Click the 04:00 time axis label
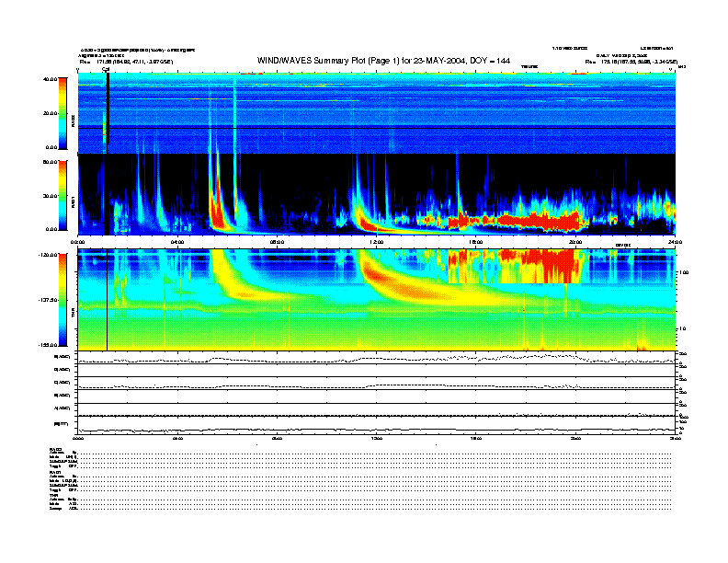Image resolution: width=728 pixels, height=563 pixels. click(177, 242)
